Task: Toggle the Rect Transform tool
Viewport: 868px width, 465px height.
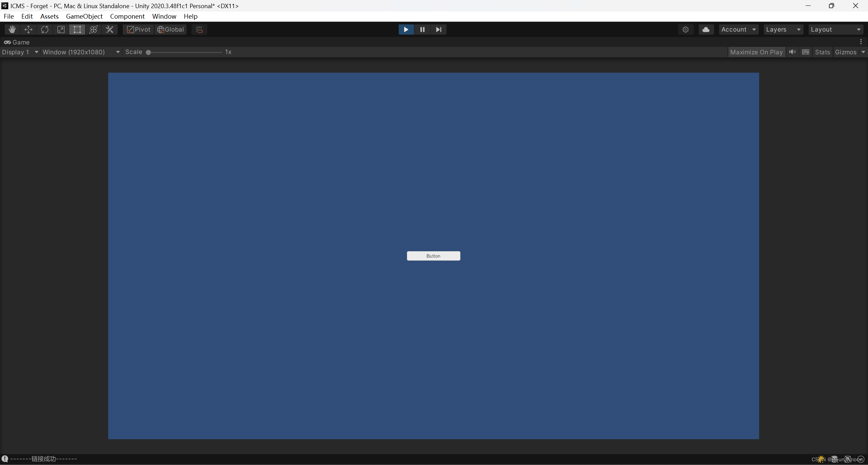Action: (78, 29)
